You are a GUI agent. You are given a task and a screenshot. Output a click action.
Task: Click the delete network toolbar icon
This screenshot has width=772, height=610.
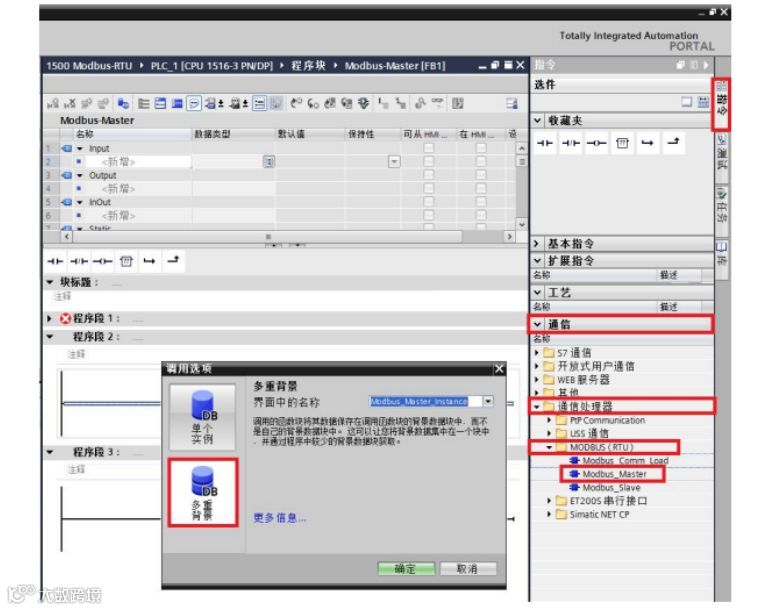pyautogui.click(x=70, y=103)
